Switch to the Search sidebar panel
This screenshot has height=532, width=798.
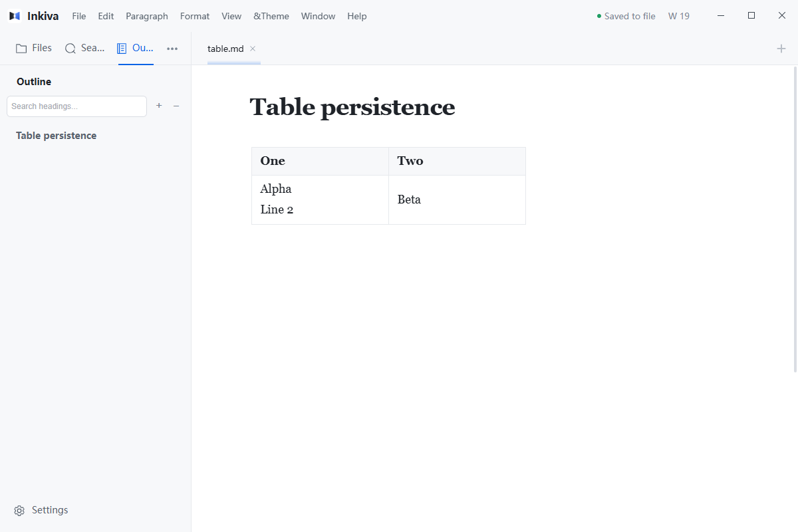pyautogui.click(x=84, y=48)
